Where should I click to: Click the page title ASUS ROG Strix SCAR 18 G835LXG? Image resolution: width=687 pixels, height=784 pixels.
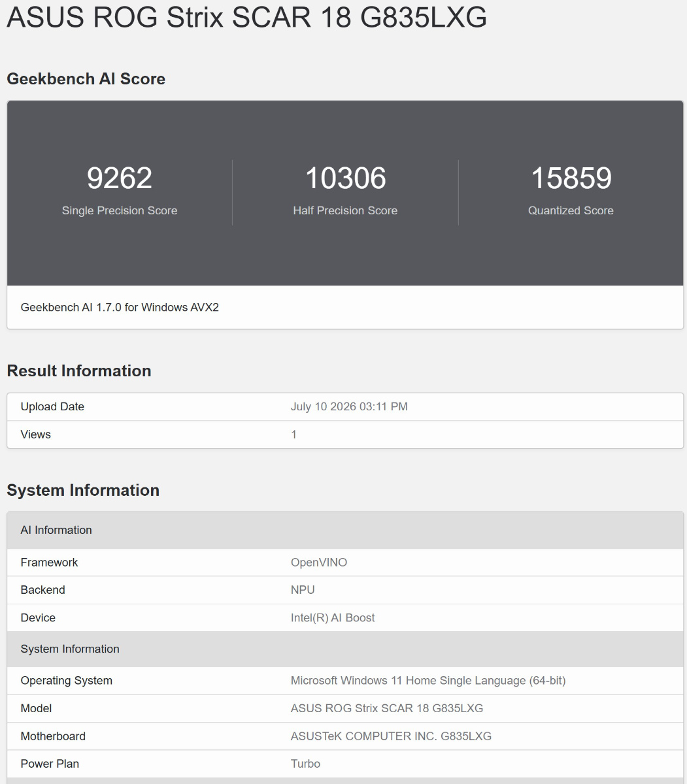(246, 18)
